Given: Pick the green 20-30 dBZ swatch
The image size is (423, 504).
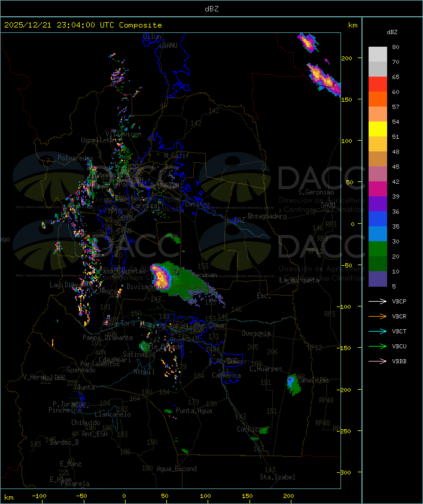Looking at the screenshot, I should coord(378,249).
